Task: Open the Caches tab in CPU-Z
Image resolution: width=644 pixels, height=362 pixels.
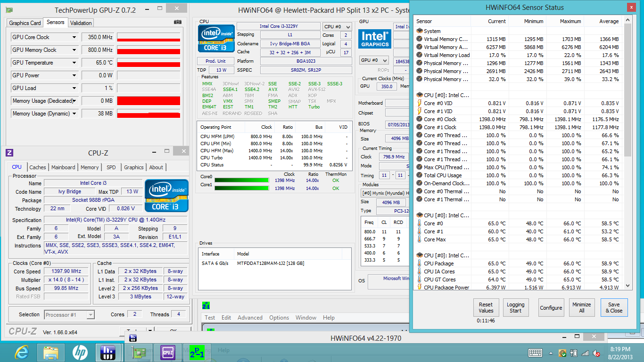Action: click(x=38, y=167)
